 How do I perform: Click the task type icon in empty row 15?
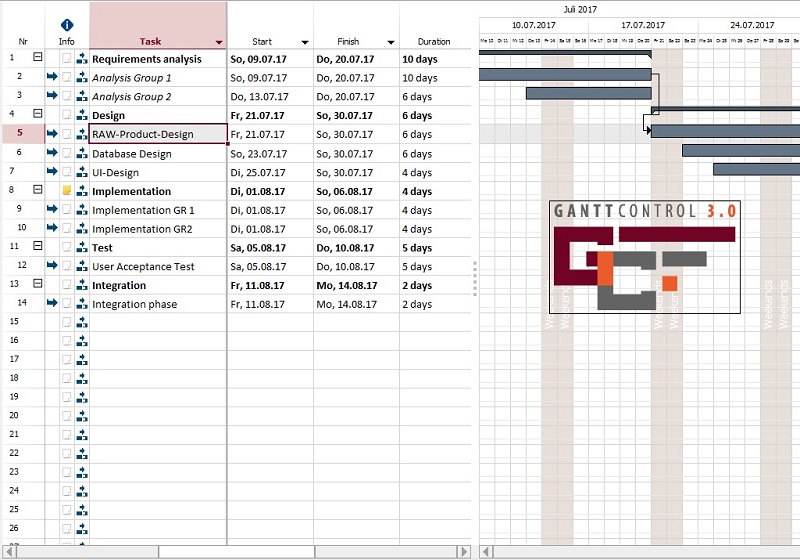[82, 322]
